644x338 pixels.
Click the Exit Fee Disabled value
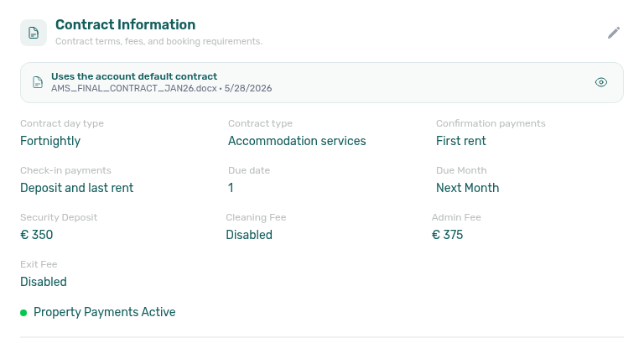[43, 282]
